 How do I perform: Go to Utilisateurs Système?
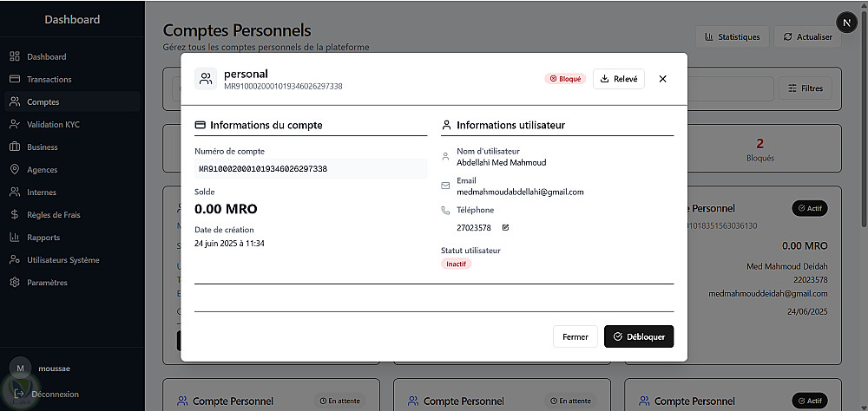pos(62,260)
